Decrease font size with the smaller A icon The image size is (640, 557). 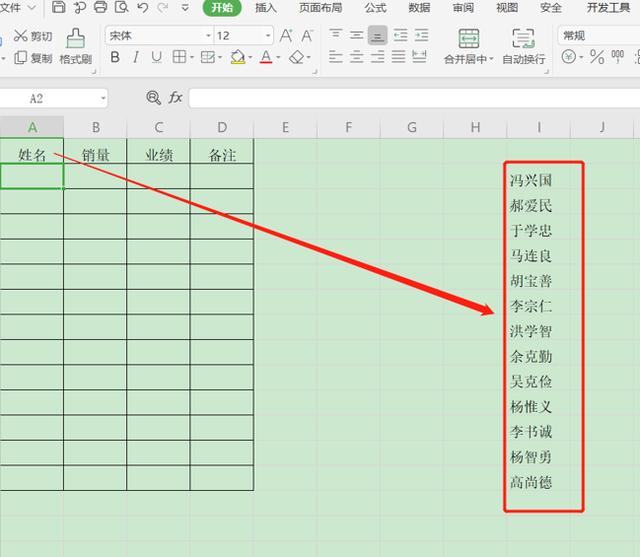(307, 36)
